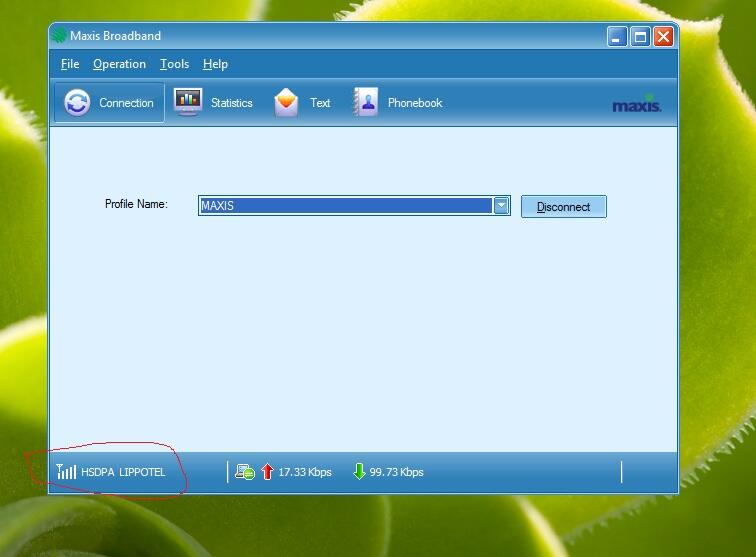Click the Maxis Broadband window title
Image resolution: width=756 pixels, height=557 pixels.
pos(115,36)
